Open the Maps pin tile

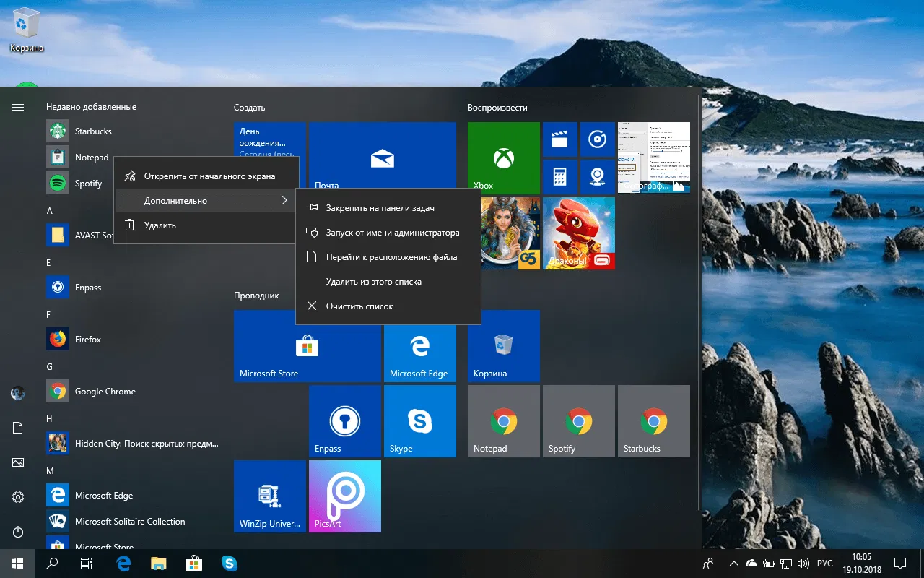(x=598, y=177)
